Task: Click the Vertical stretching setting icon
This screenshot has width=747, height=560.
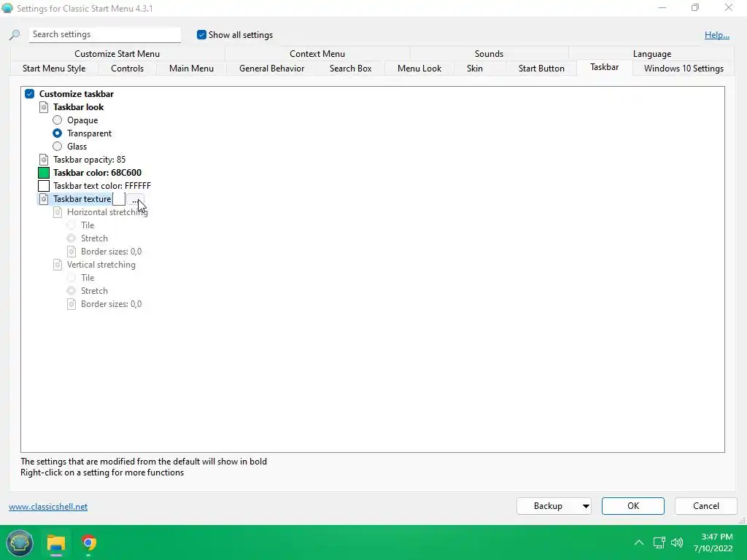Action: [57, 265]
